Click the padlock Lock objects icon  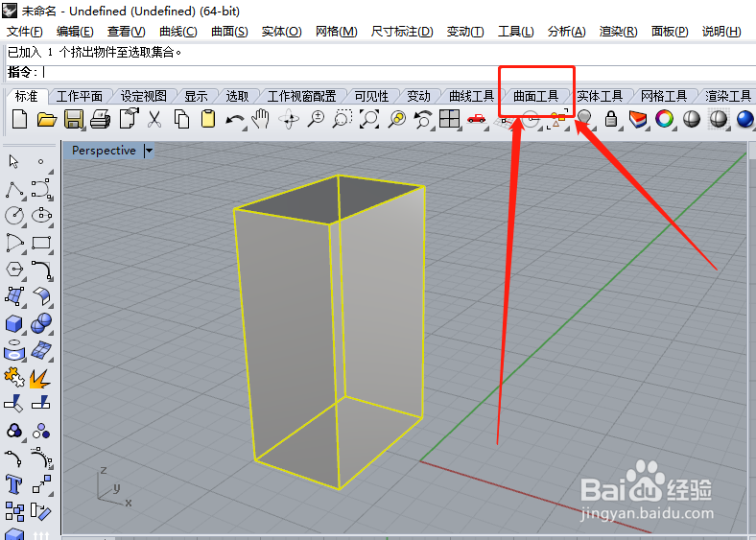point(611,119)
